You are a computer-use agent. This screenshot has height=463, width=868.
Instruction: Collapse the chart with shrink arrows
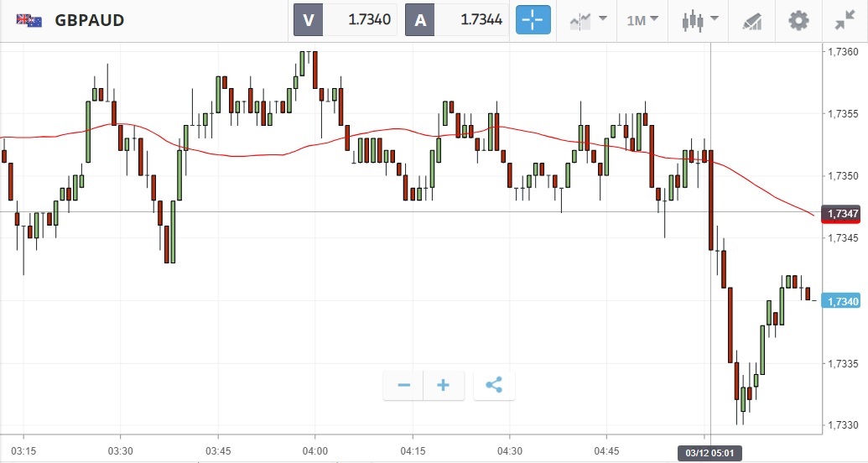click(x=845, y=20)
